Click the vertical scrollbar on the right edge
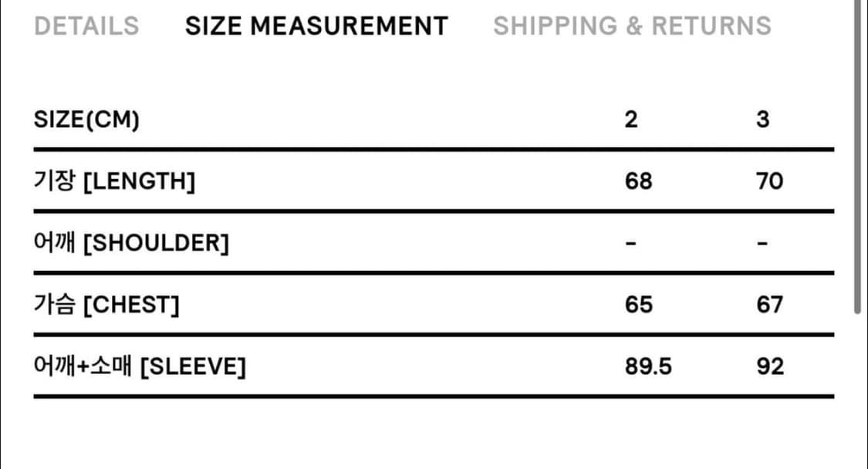The height and width of the screenshot is (469, 868). [x=857, y=154]
